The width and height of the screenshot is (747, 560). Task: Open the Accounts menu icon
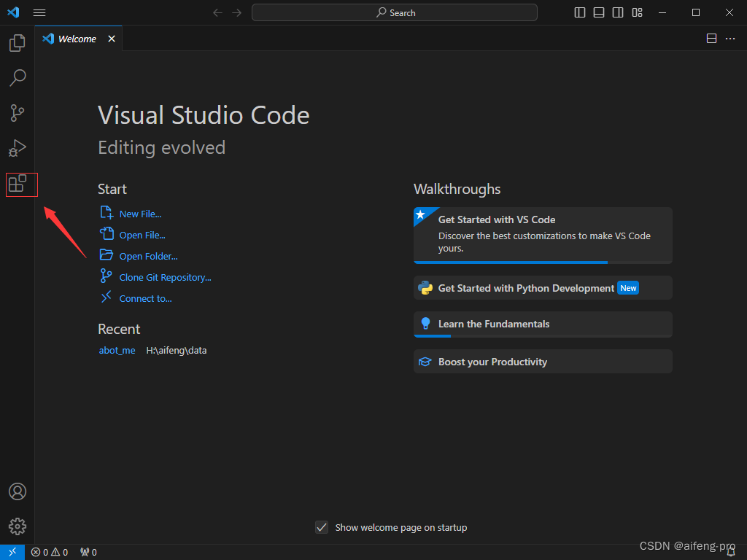click(18, 491)
